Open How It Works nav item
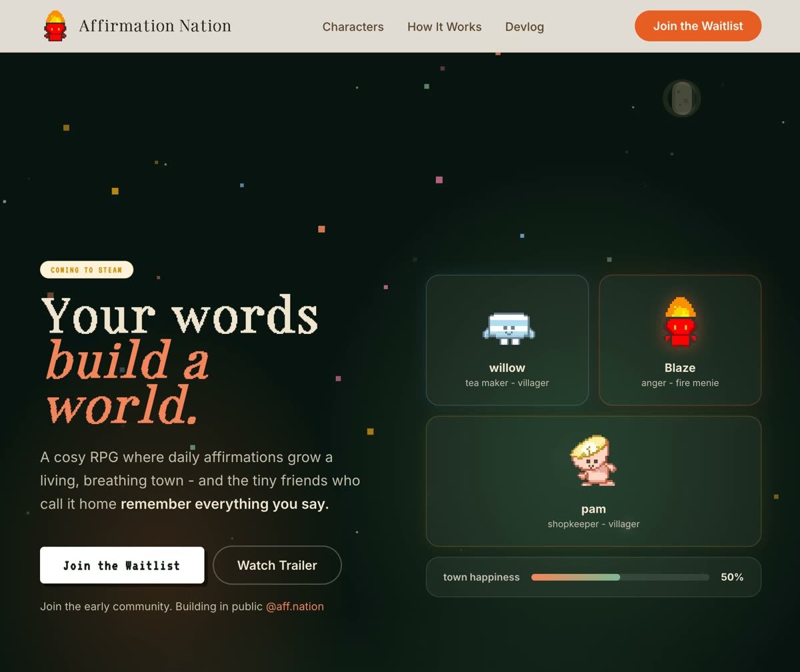Image resolution: width=800 pixels, height=672 pixels. pyautogui.click(x=444, y=27)
